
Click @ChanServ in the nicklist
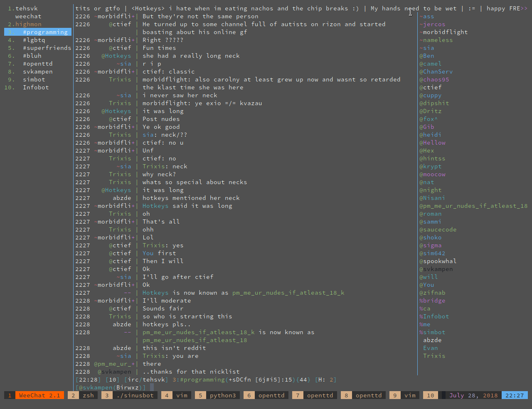tap(436, 71)
